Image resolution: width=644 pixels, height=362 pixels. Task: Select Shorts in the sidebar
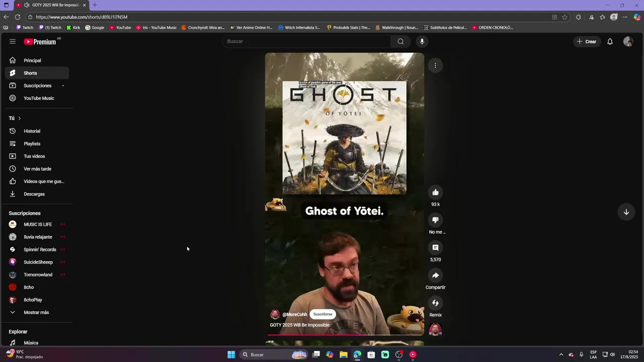pos(37,73)
